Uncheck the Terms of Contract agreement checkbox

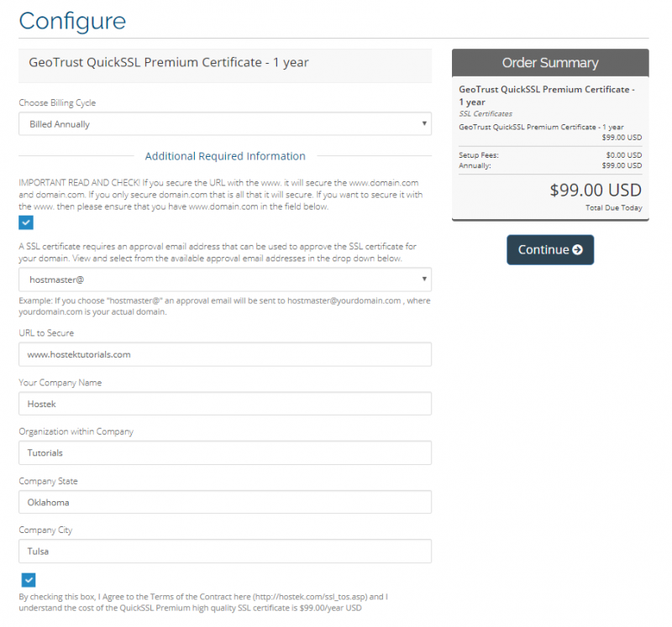(x=29, y=580)
